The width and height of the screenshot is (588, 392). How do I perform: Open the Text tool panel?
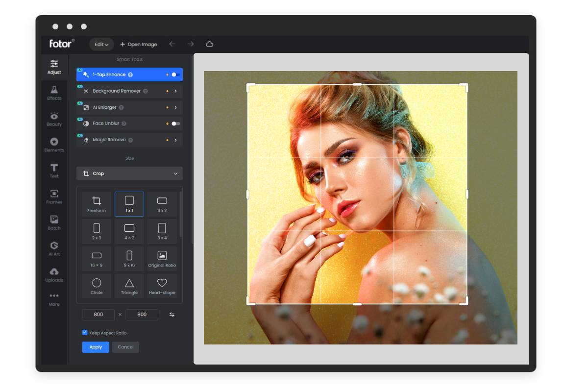(x=54, y=171)
